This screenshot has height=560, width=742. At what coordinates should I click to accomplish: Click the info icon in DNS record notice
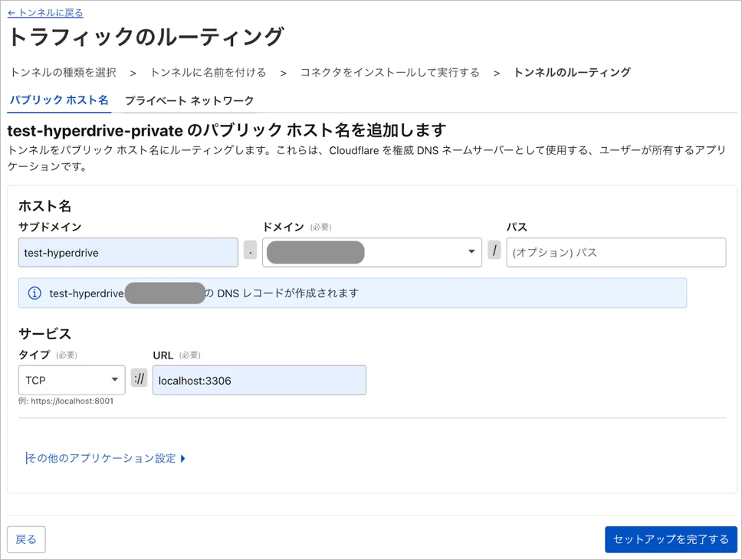pos(34,293)
